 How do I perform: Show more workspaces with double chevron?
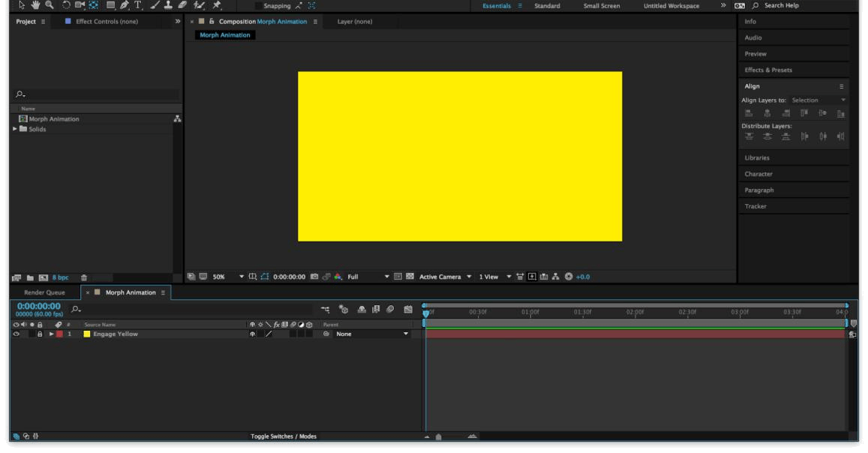tap(723, 5)
